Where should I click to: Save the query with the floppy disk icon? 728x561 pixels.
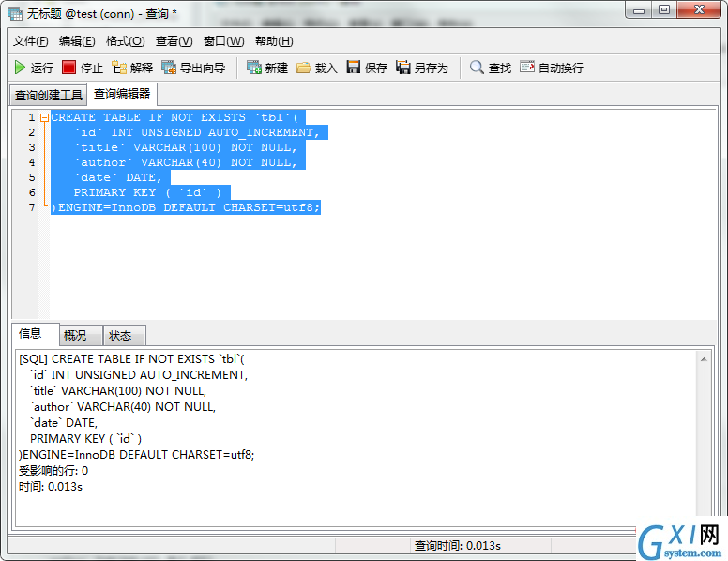(x=354, y=68)
